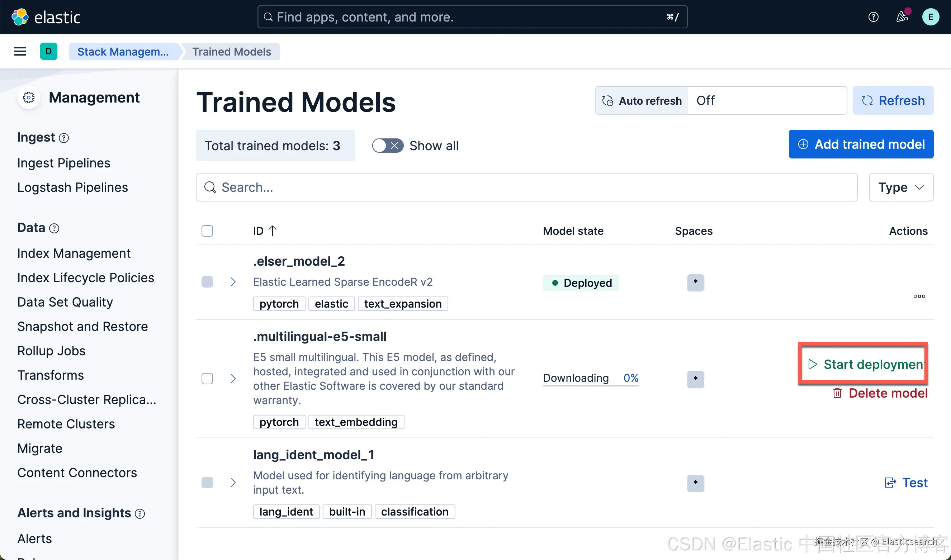Click the Add trained model button
Image resolution: width=951 pixels, height=560 pixels.
point(861,144)
